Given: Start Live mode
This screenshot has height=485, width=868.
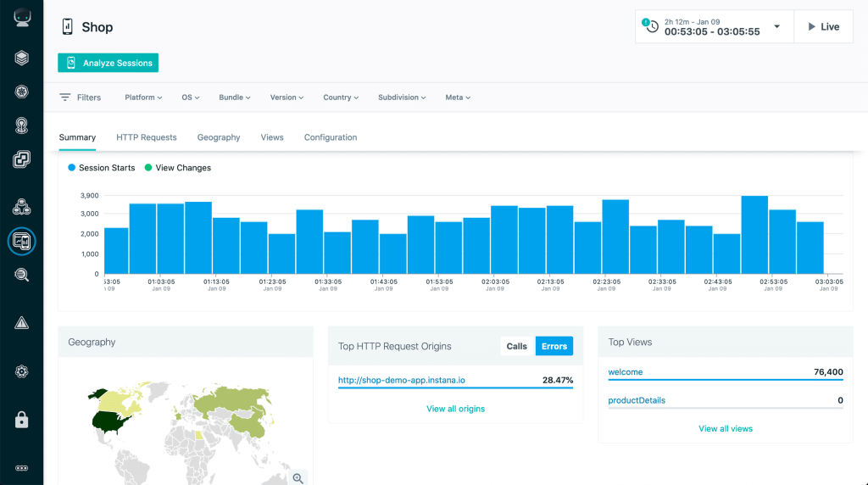Looking at the screenshot, I should coord(823,26).
